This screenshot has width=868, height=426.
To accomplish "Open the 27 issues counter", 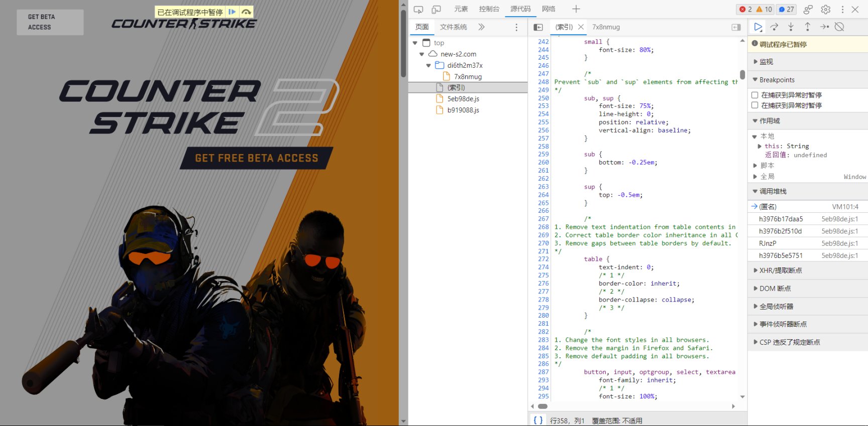I will point(786,9).
